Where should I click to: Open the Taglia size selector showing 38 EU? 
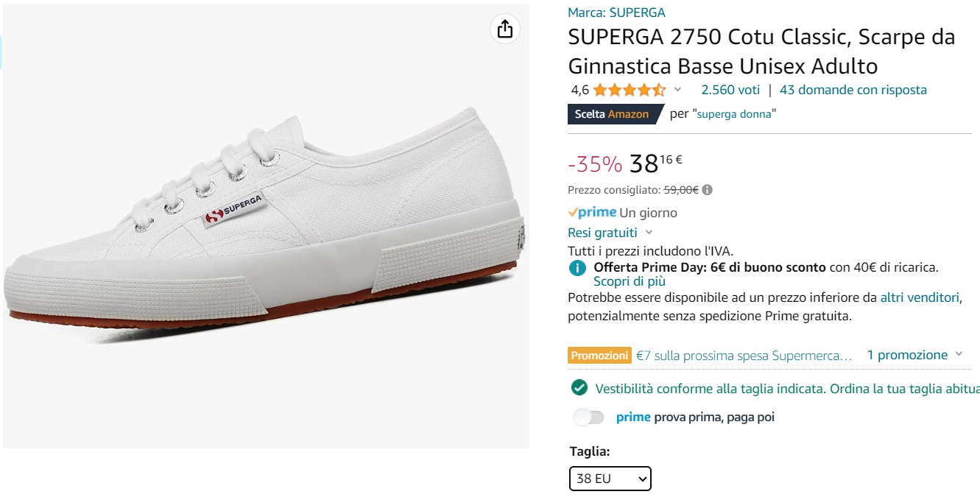coord(610,479)
